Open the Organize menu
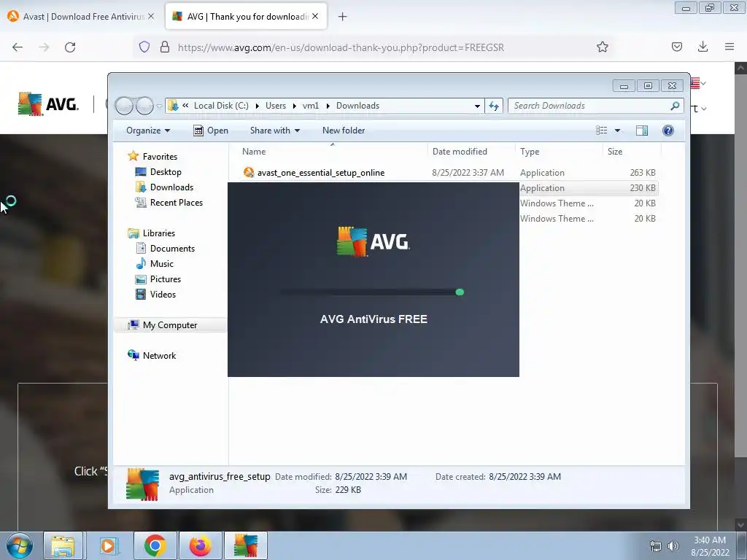 tap(148, 131)
